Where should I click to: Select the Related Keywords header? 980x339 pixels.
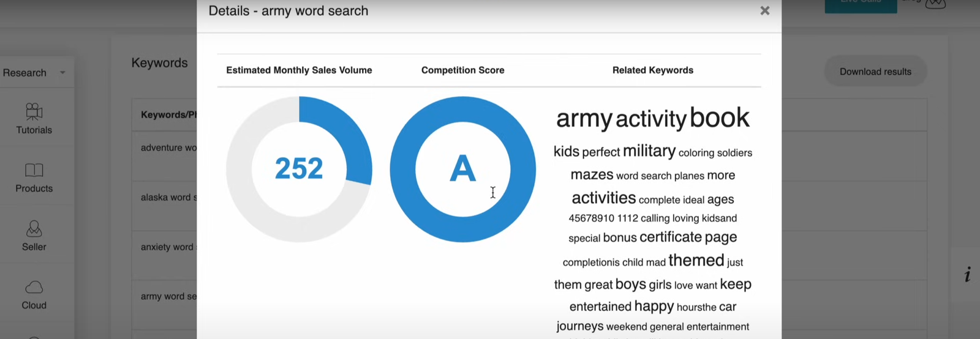coord(653,70)
